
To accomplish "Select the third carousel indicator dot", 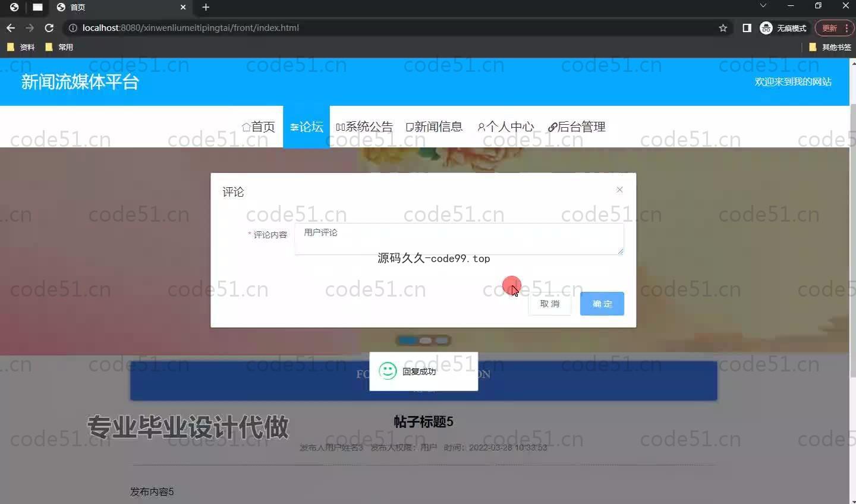I will coord(442,341).
